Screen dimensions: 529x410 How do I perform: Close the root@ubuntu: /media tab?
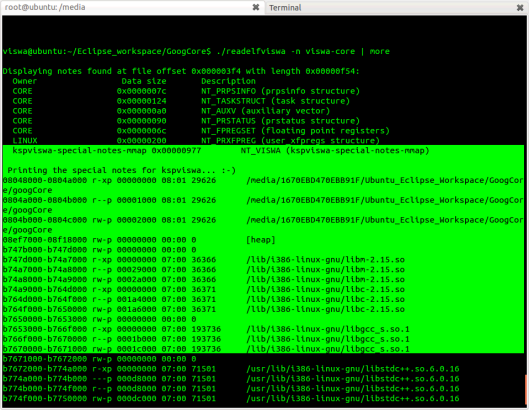tap(256, 7)
